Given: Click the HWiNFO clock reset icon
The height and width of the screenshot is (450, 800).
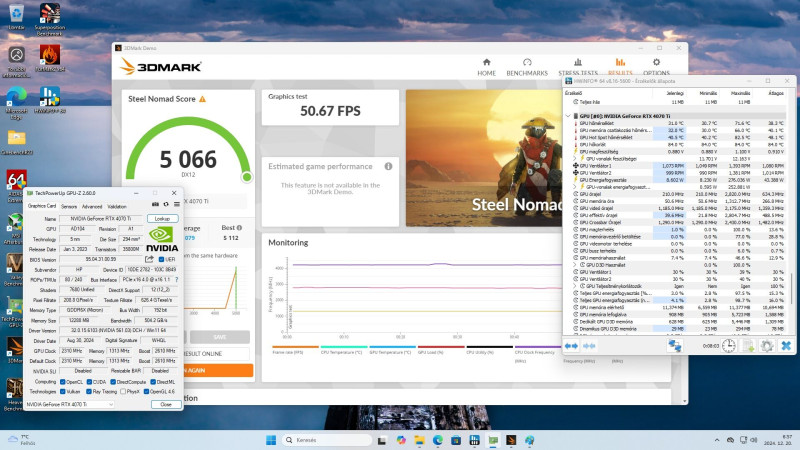Looking at the screenshot, I should click(729, 346).
